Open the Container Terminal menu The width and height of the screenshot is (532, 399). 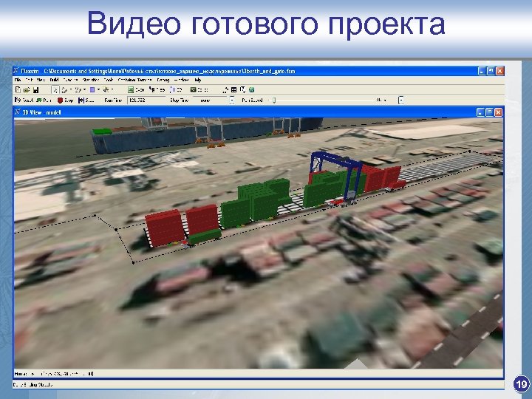tap(134, 80)
